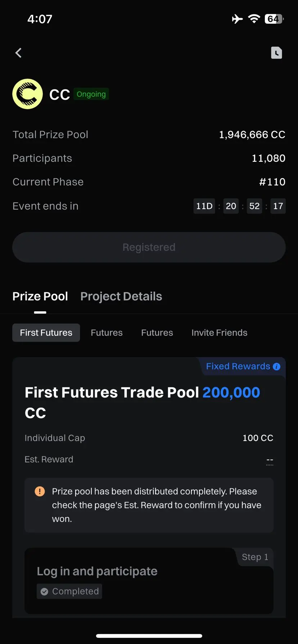Tap the back chevron arrow

click(x=18, y=53)
